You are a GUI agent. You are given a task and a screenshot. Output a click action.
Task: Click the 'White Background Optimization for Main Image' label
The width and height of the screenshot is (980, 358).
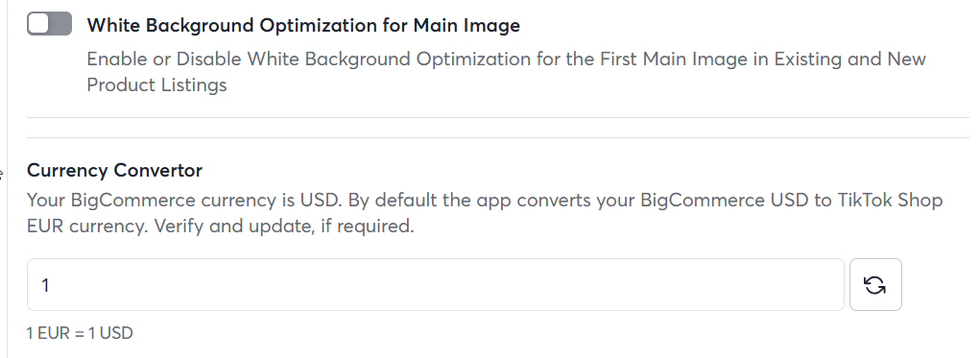coord(303,25)
